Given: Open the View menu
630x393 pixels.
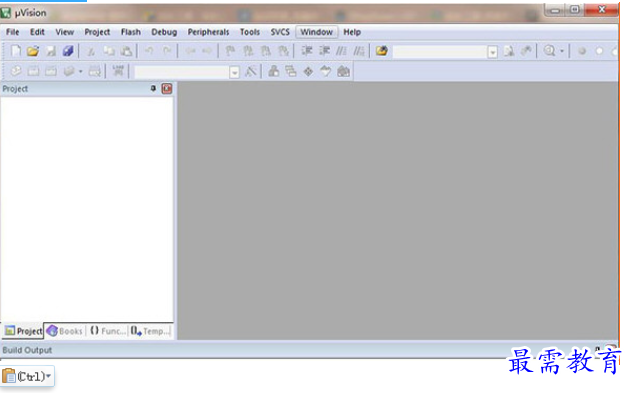Looking at the screenshot, I should point(65,32).
